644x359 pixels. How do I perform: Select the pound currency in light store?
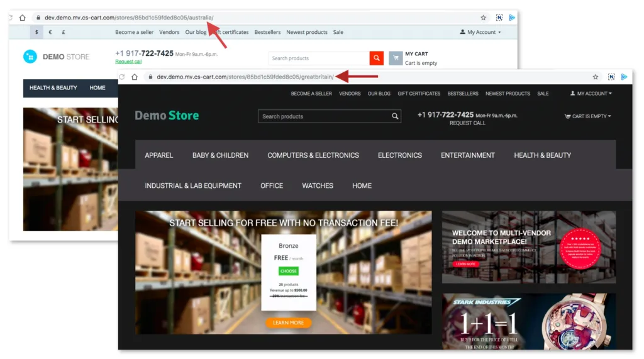tap(64, 32)
